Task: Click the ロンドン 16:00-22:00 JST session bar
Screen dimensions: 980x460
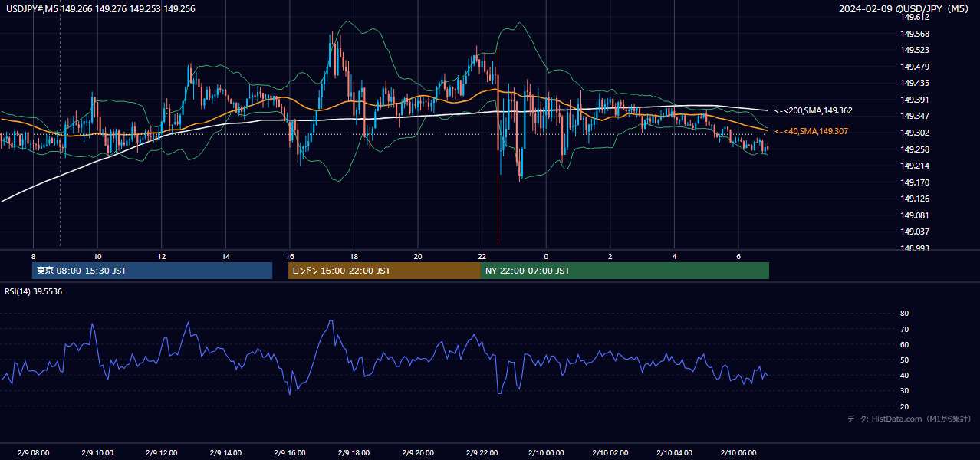Action: (x=384, y=271)
